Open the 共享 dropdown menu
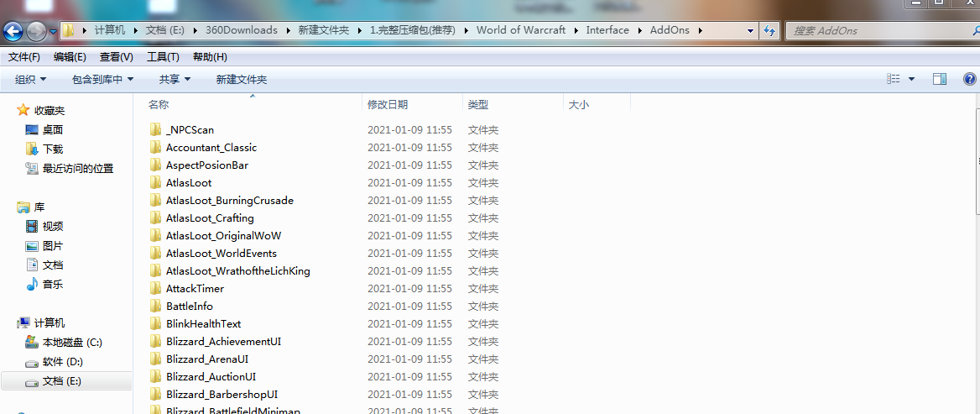Screen dimensions: 980x414 (175, 79)
